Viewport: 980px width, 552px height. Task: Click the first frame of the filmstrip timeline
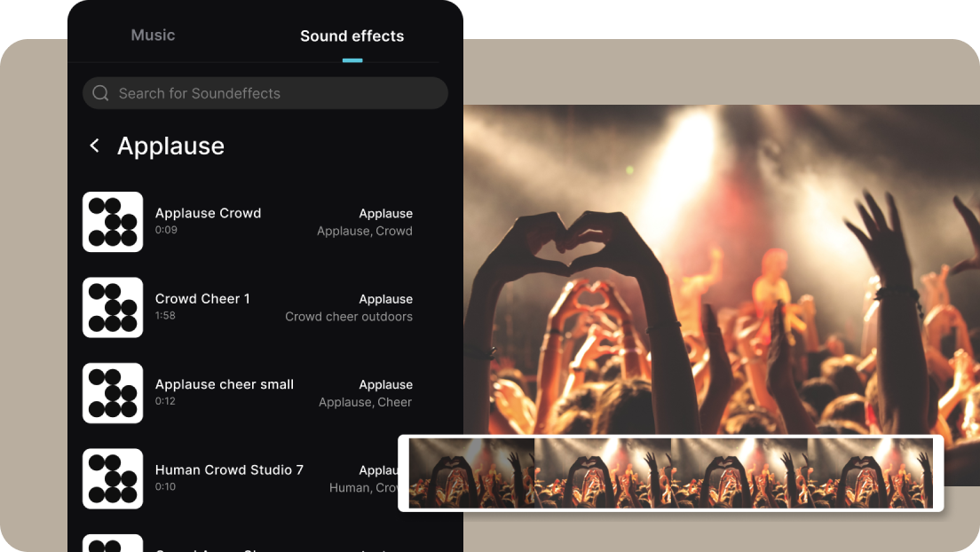[x=472, y=473]
